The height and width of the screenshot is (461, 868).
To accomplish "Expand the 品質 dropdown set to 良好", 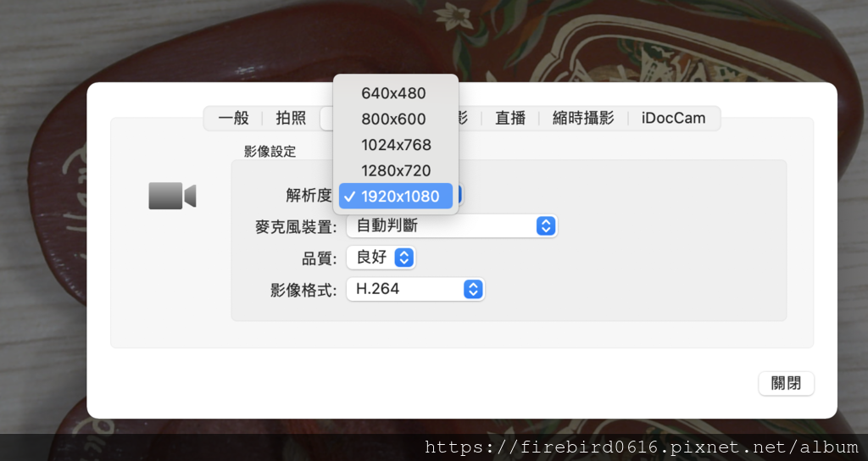I will (381, 258).
